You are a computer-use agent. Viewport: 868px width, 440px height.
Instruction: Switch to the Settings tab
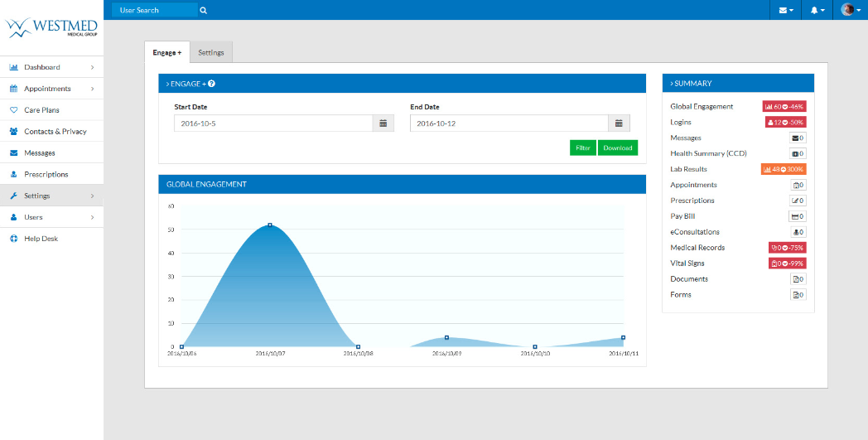211,52
